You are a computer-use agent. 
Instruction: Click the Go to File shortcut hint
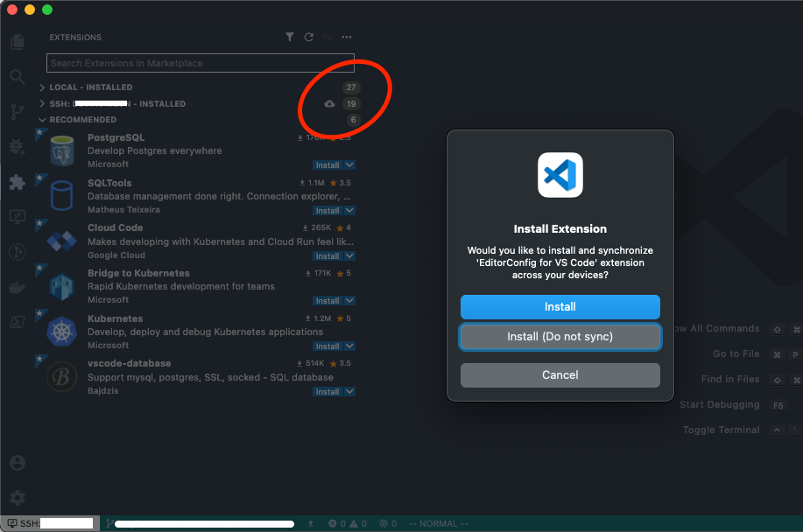(736, 353)
